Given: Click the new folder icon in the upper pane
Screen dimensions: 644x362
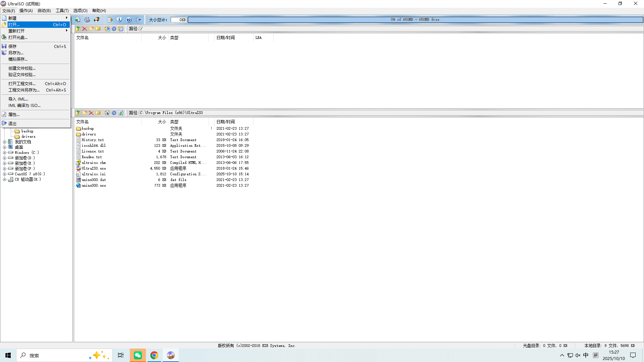Looking at the screenshot, I should point(91,29).
